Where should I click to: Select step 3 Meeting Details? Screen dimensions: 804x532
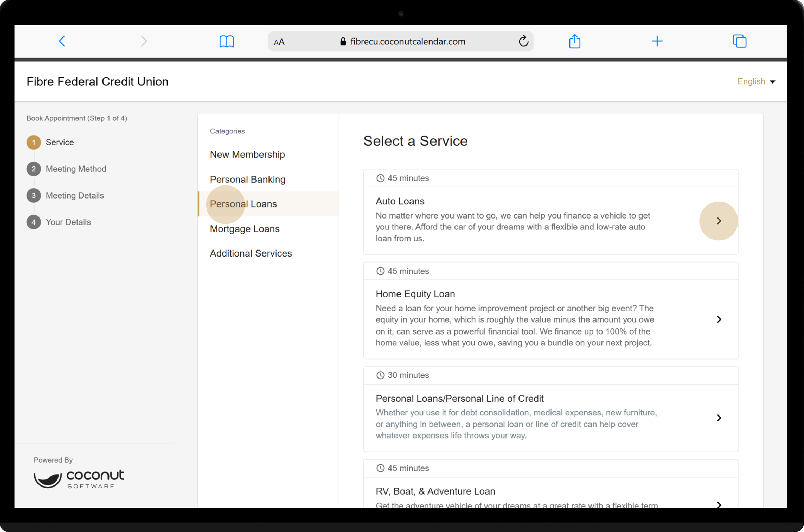65,195
